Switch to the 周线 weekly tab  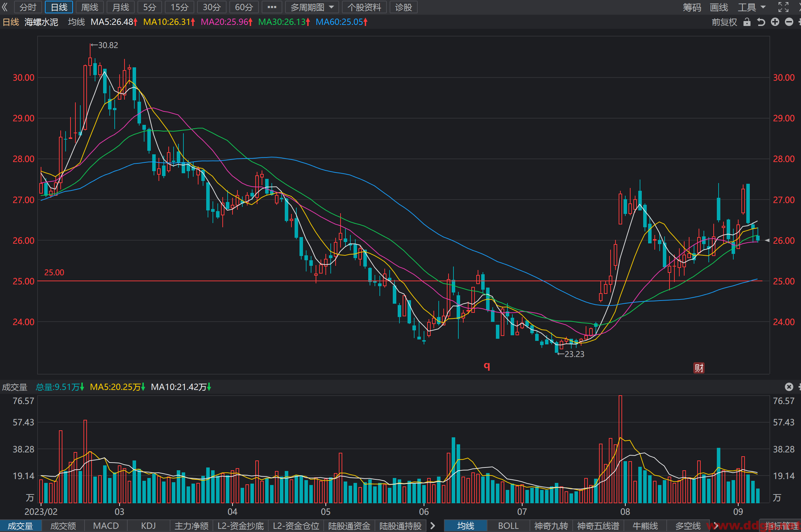pos(90,7)
